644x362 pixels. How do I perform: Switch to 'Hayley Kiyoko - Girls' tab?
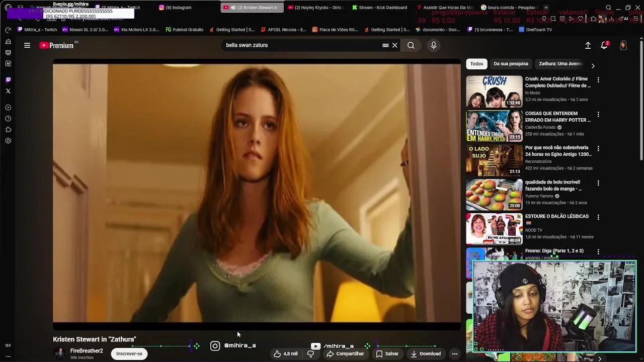pos(315,8)
